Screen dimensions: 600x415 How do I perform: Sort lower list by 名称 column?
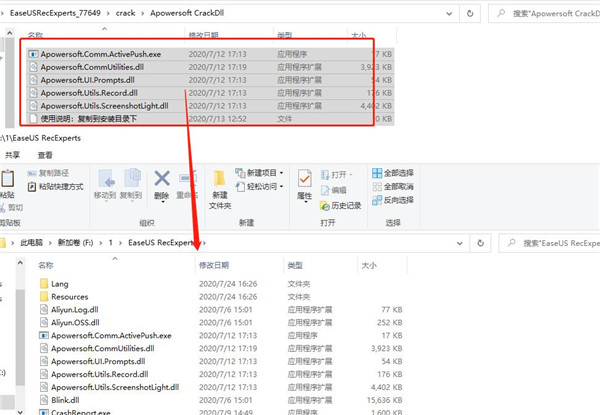tap(46, 265)
